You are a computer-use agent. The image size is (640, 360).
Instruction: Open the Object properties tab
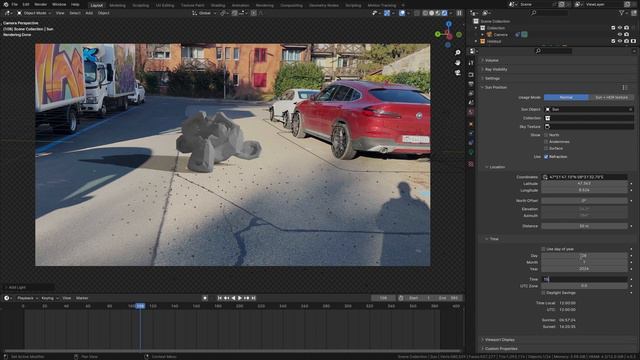click(471, 124)
